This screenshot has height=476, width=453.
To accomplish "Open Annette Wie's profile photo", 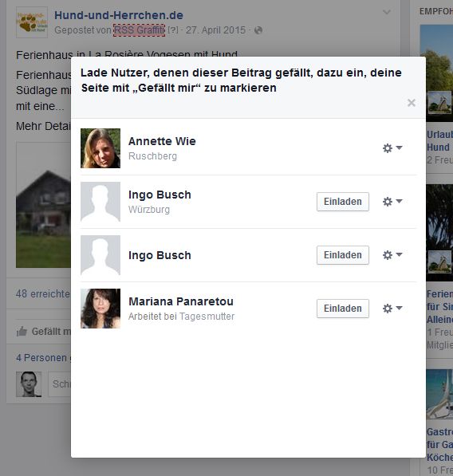I will point(100,148).
